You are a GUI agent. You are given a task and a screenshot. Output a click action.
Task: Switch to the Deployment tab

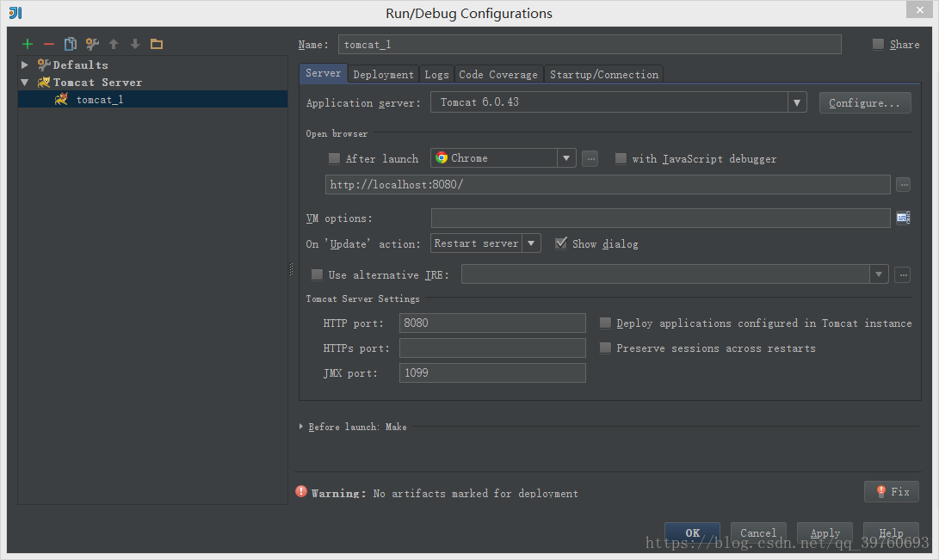point(383,74)
